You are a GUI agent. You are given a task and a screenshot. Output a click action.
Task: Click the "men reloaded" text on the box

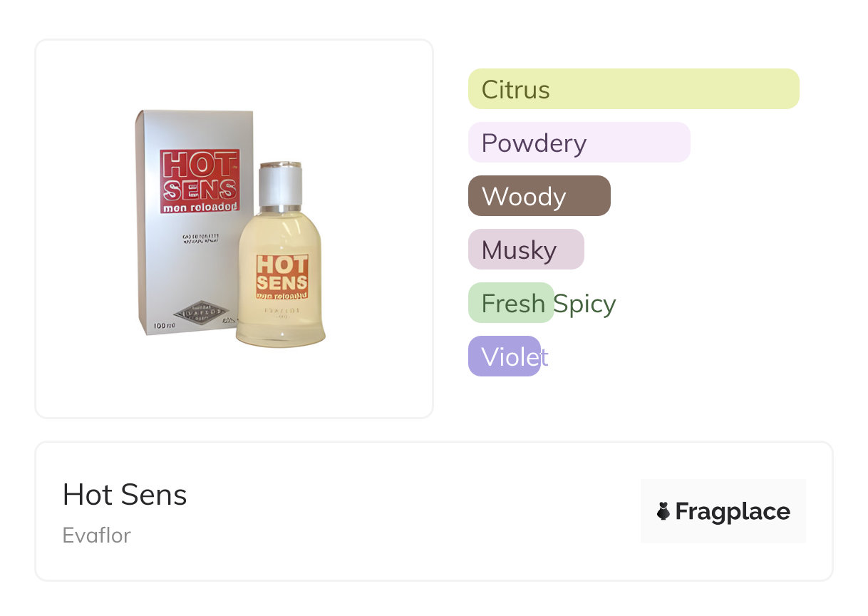(199, 208)
